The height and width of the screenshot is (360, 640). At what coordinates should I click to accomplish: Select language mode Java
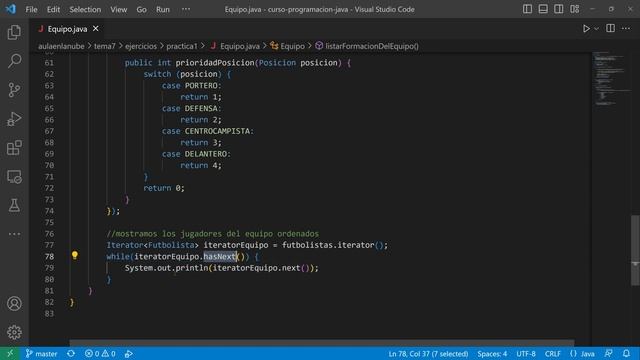click(x=582, y=353)
